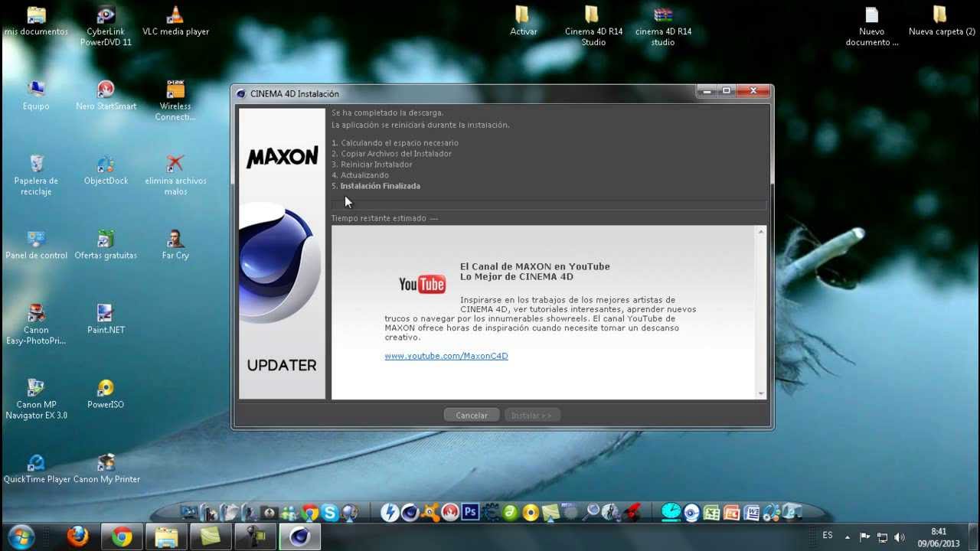Launch Firefox from the taskbar
This screenshot has height=551, width=980.
pyautogui.click(x=77, y=536)
